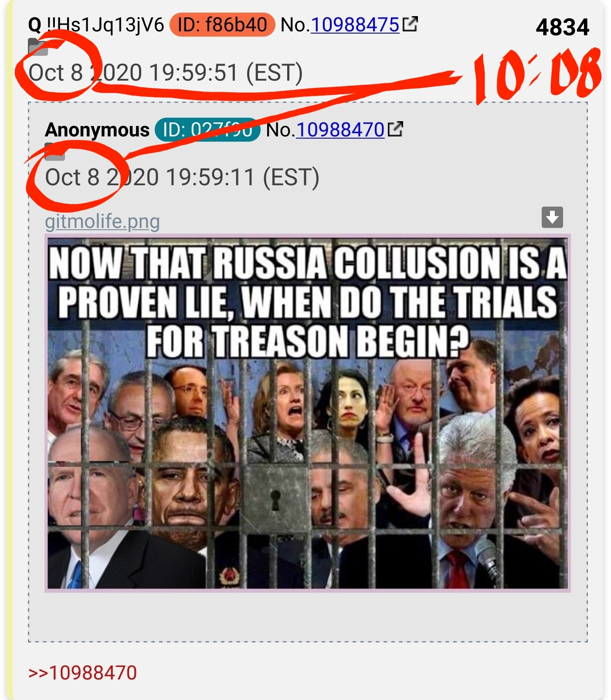Screen dimensions: 611x700
Task: Select the teal ID: 027f90 badge
Action: click(207, 129)
